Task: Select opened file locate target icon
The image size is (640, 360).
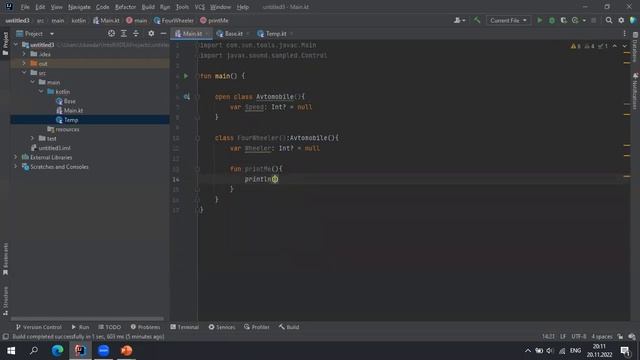Action: point(111,33)
